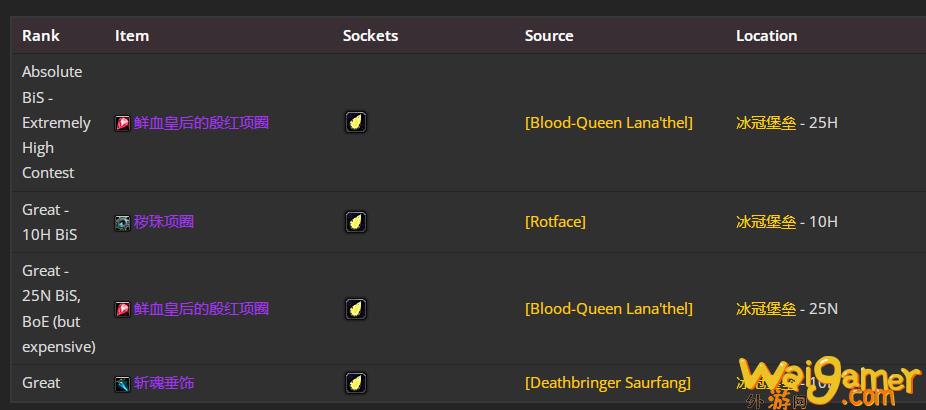
Task: Click the yellow socket gem in the first row
Action: [x=356, y=122]
